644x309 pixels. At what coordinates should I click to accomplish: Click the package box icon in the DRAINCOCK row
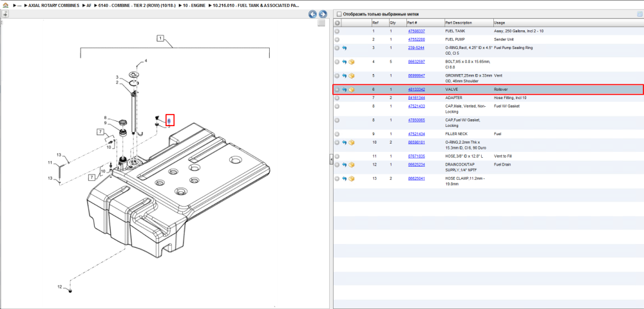click(x=352, y=165)
